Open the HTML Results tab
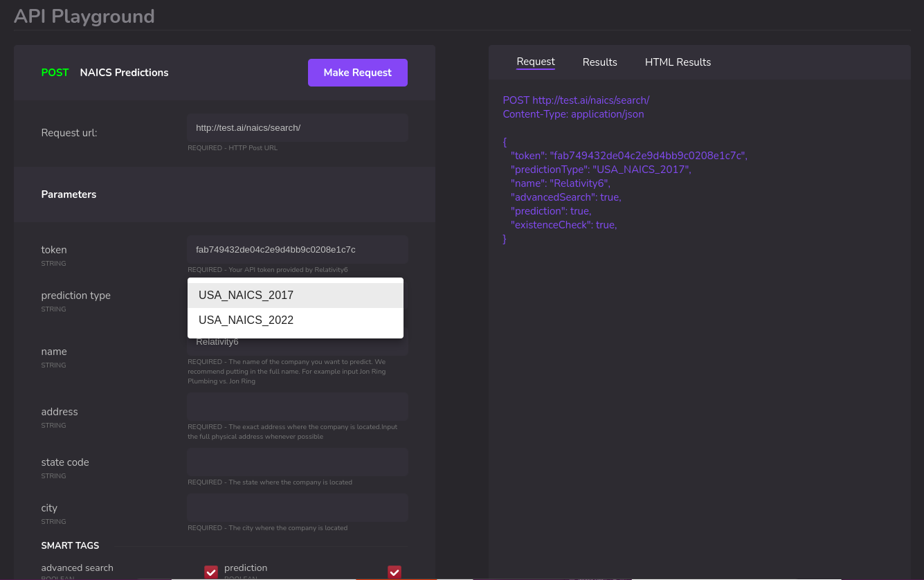Viewport: 924px width, 580px height. pyautogui.click(x=678, y=62)
